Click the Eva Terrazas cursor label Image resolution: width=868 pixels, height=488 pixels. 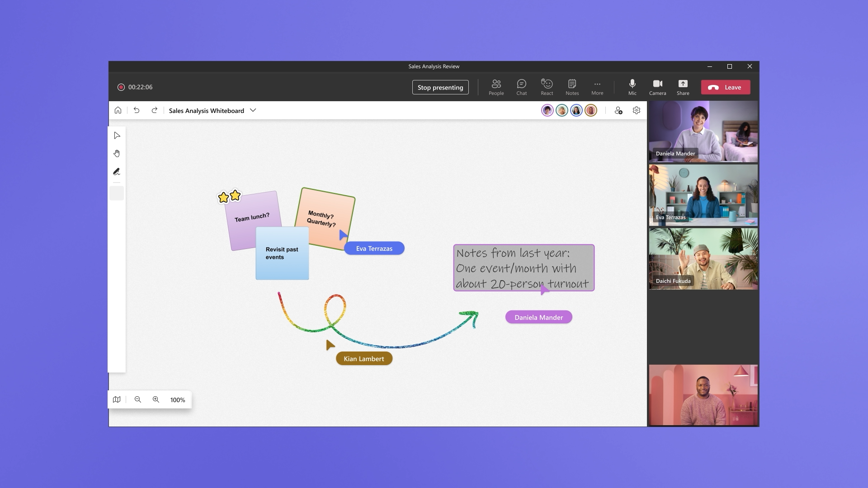(374, 249)
